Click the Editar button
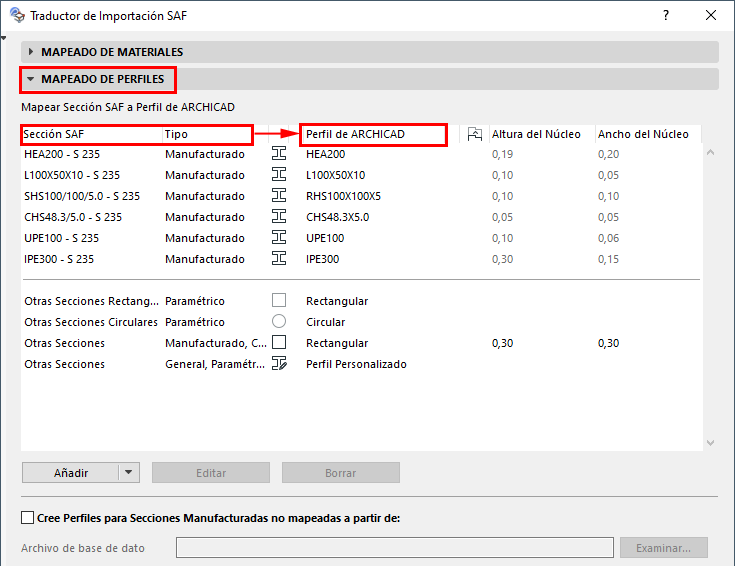The height and width of the screenshot is (566, 735). 211,472
